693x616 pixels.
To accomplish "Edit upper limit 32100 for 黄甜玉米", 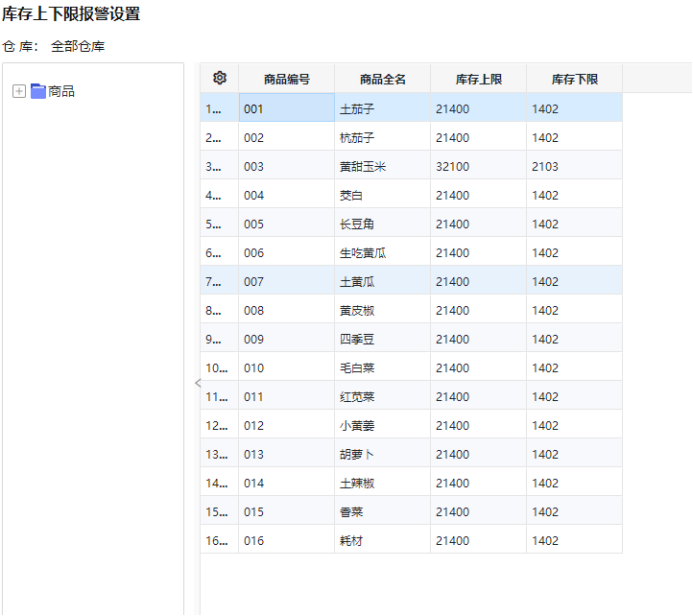I will tap(479, 165).
